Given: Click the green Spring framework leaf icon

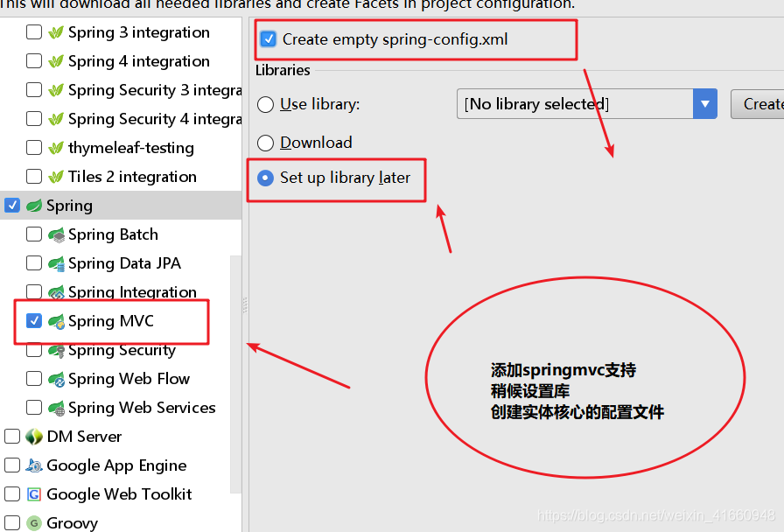Looking at the screenshot, I should (x=34, y=206).
